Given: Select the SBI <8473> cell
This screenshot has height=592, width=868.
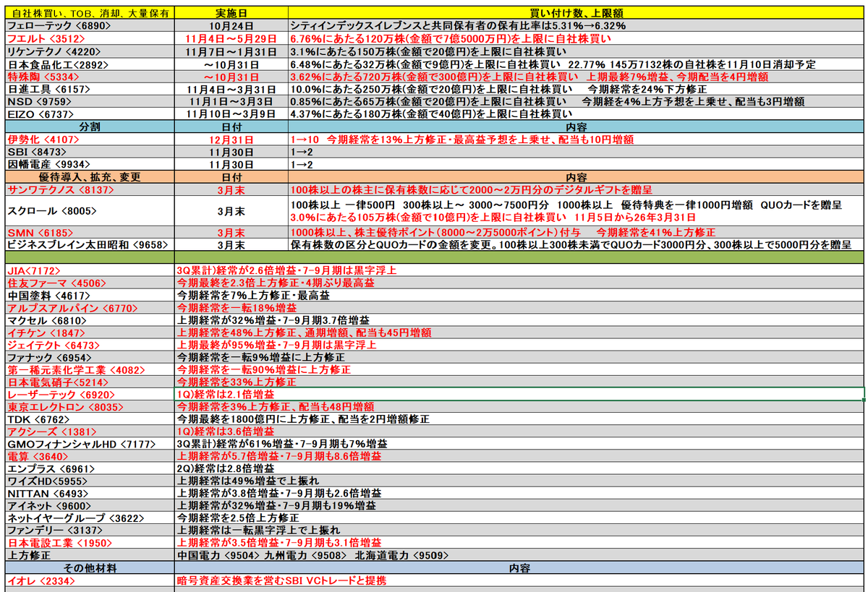Looking at the screenshot, I should point(90,151).
